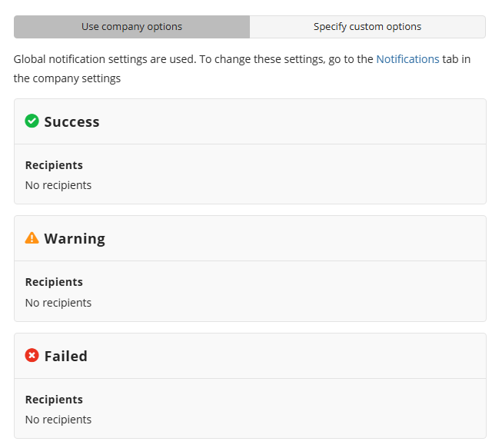Click Recipients label under Failed

[x=54, y=400]
